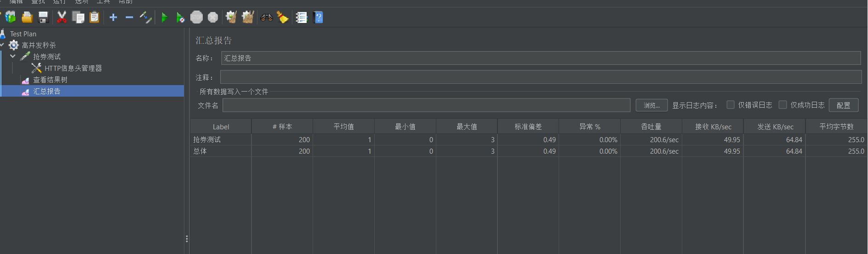Click the 最小值 column header
This screenshot has height=254, width=868.
point(405,127)
